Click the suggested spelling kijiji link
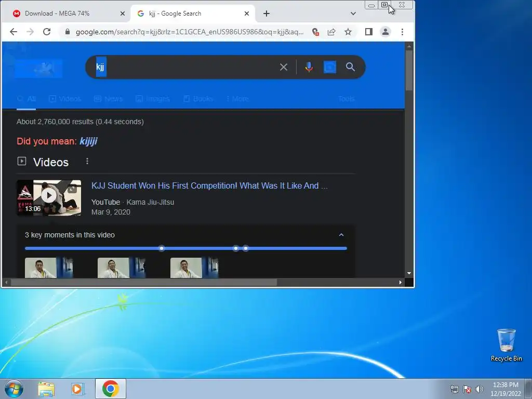 88,141
